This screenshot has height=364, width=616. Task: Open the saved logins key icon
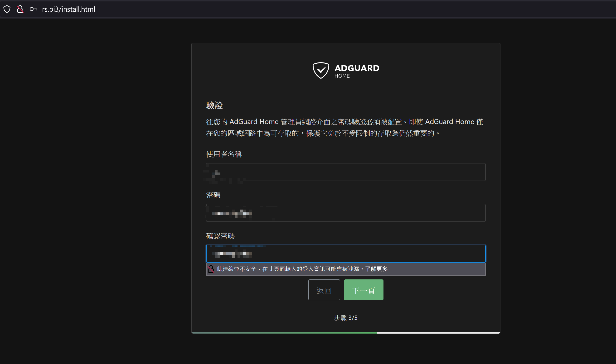(x=33, y=9)
